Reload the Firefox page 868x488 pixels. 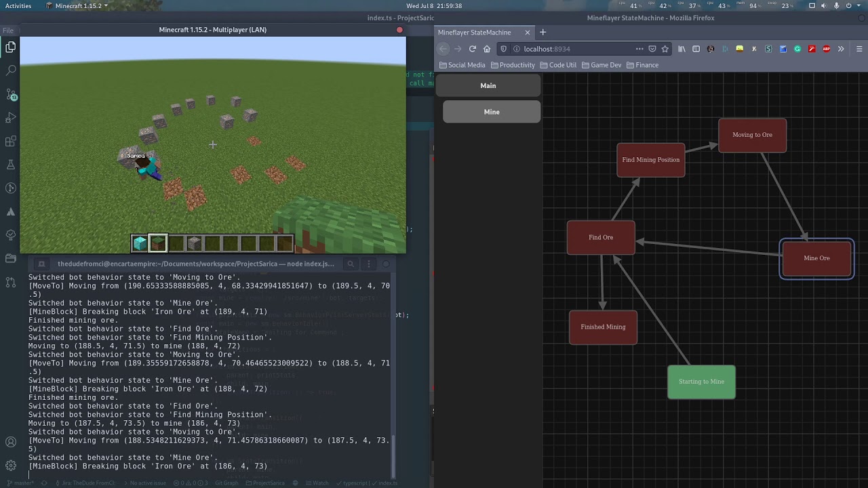click(x=472, y=49)
